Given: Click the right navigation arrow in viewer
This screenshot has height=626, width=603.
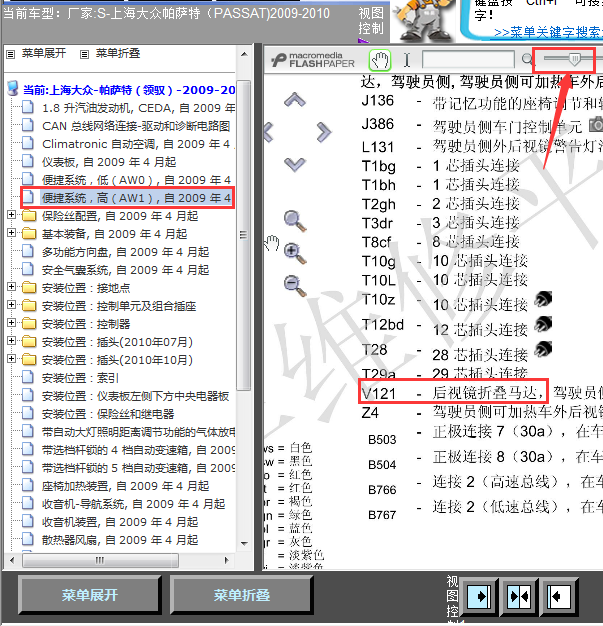Looking at the screenshot, I should tap(323, 132).
